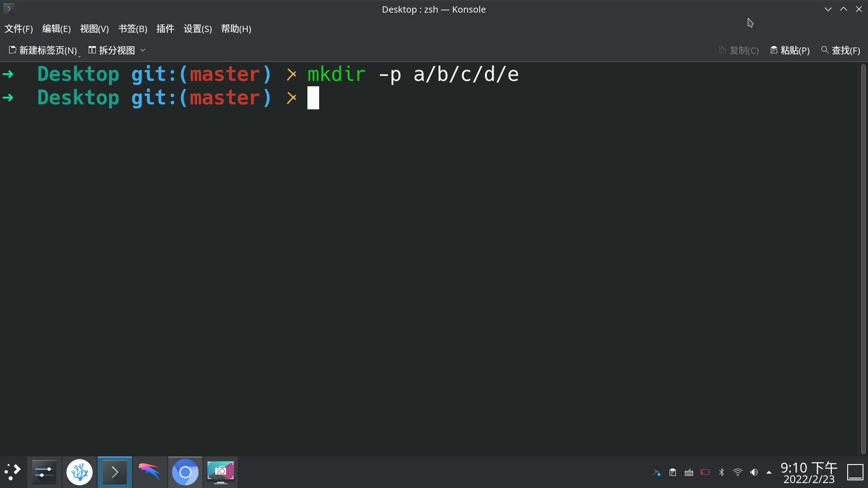Image resolution: width=868 pixels, height=488 pixels.
Task: Click the 查找(F) search button
Action: coord(841,50)
